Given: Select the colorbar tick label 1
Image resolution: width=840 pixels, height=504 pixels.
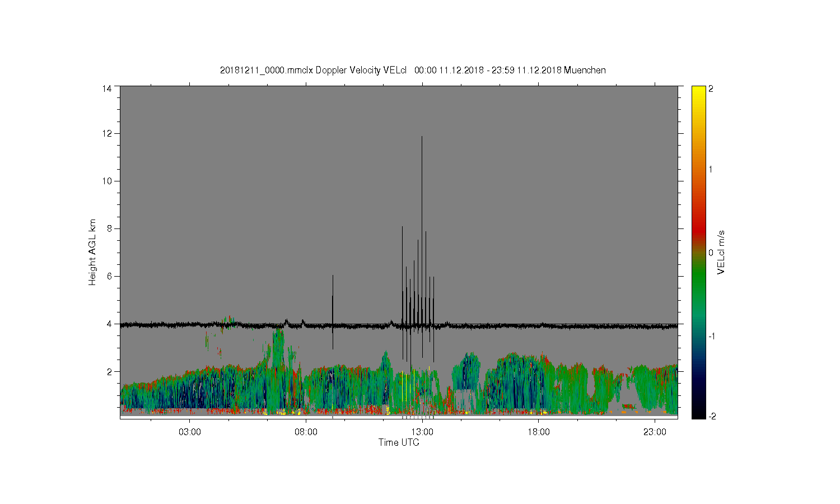Looking at the screenshot, I should coord(711,170).
